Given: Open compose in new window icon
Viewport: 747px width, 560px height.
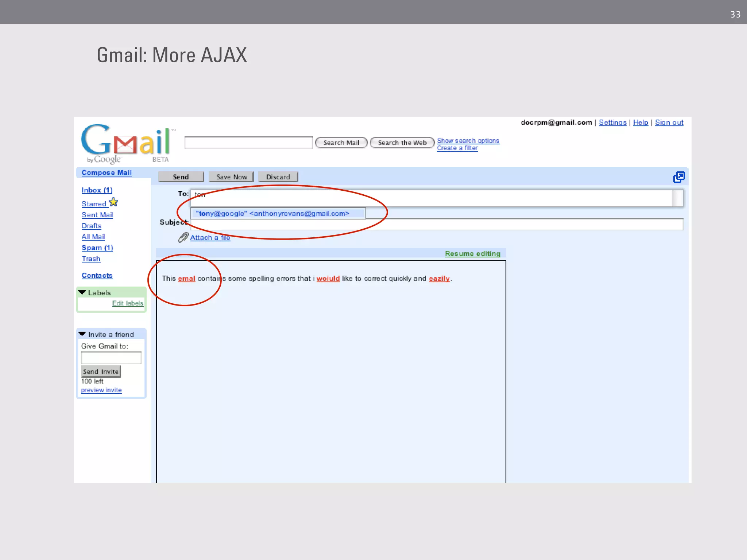Looking at the screenshot, I should pyautogui.click(x=679, y=177).
